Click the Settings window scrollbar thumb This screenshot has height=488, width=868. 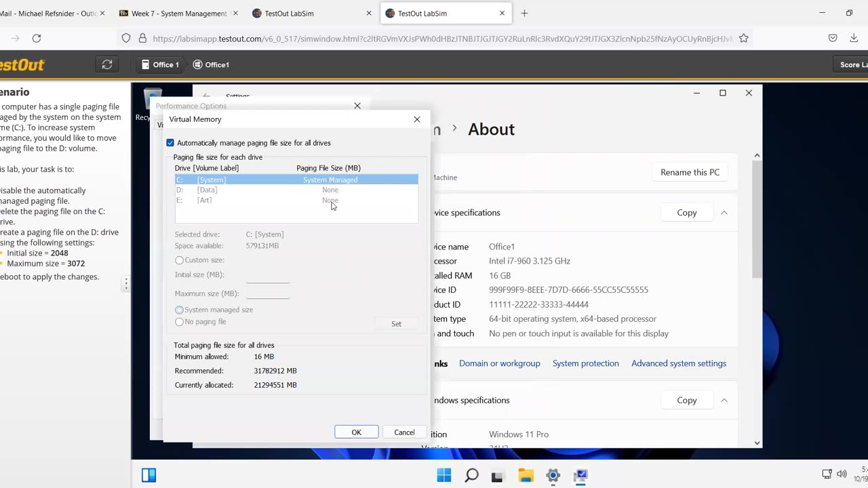pyautogui.click(x=757, y=220)
